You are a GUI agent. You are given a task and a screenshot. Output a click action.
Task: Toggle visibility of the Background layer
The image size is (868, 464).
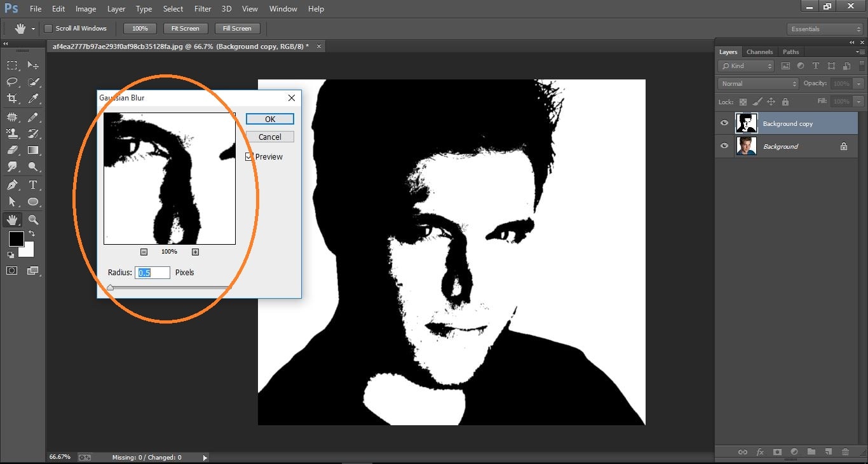coord(724,146)
